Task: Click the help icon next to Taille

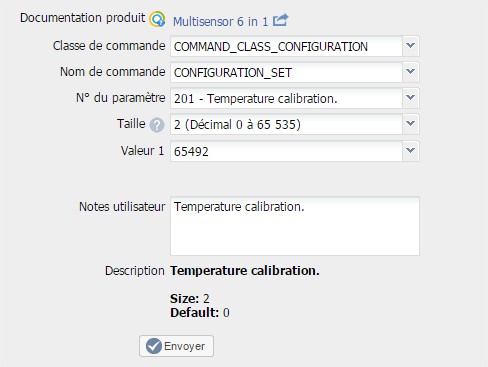Action: 157,125
